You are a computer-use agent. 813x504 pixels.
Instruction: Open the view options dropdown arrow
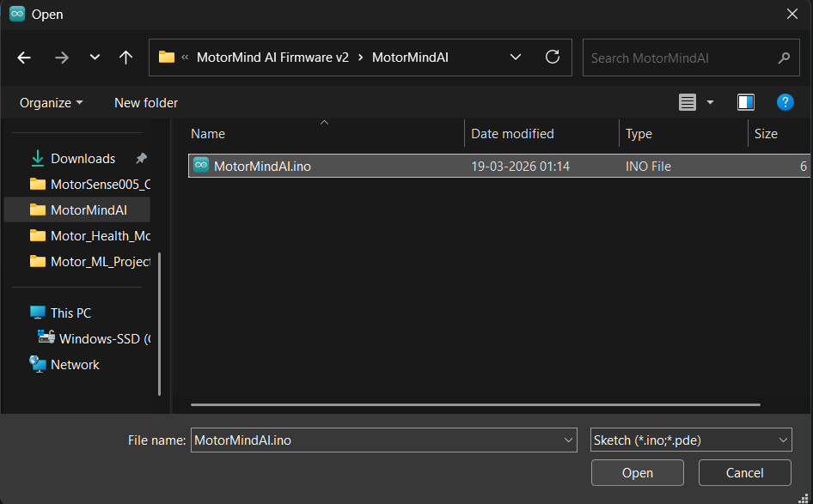pyautogui.click(x=710, y=102)
